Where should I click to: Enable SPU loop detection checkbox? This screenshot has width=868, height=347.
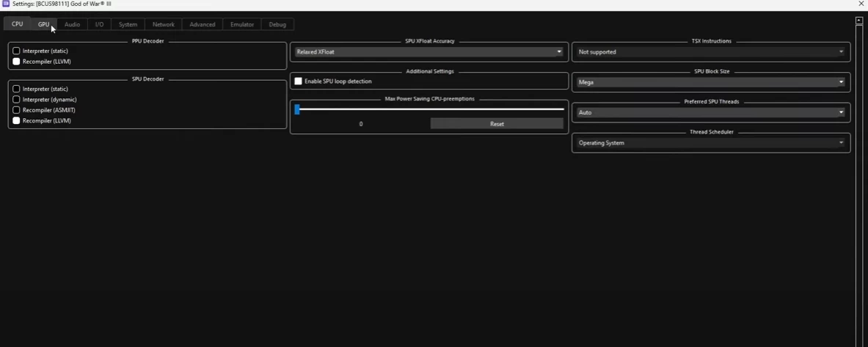click(x=299, y=81)
